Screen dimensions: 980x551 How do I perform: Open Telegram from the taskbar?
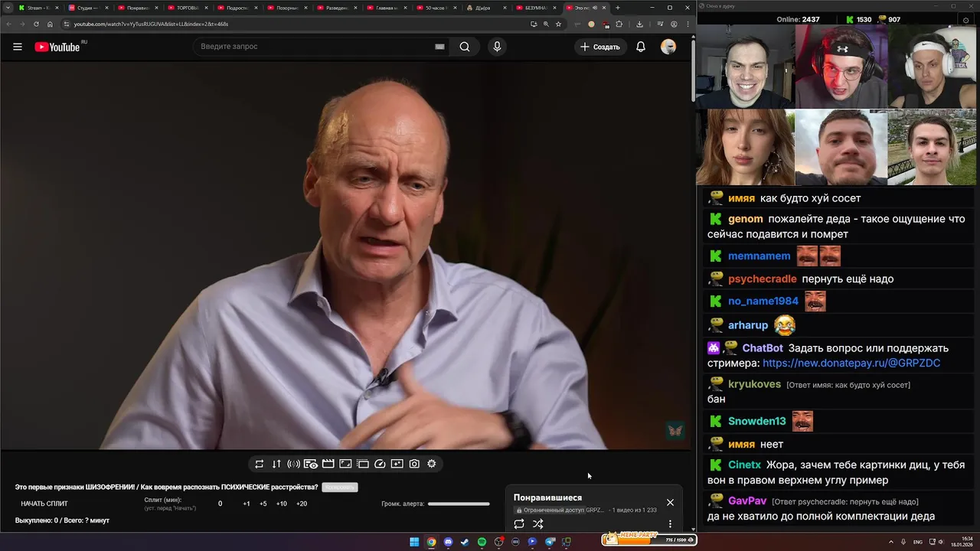point(550,542)
